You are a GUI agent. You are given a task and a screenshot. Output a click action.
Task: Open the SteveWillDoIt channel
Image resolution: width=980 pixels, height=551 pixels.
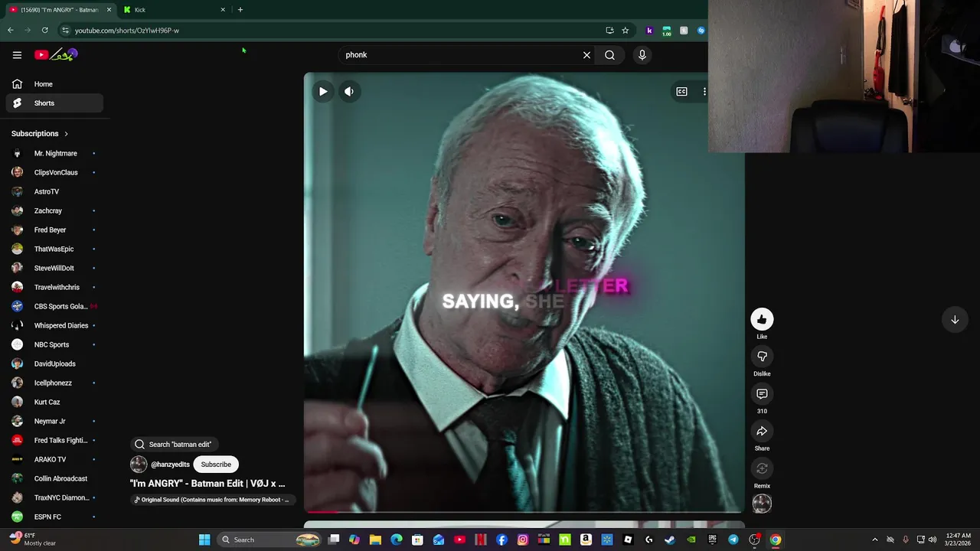pyautogui.click(x=54, y=268)
